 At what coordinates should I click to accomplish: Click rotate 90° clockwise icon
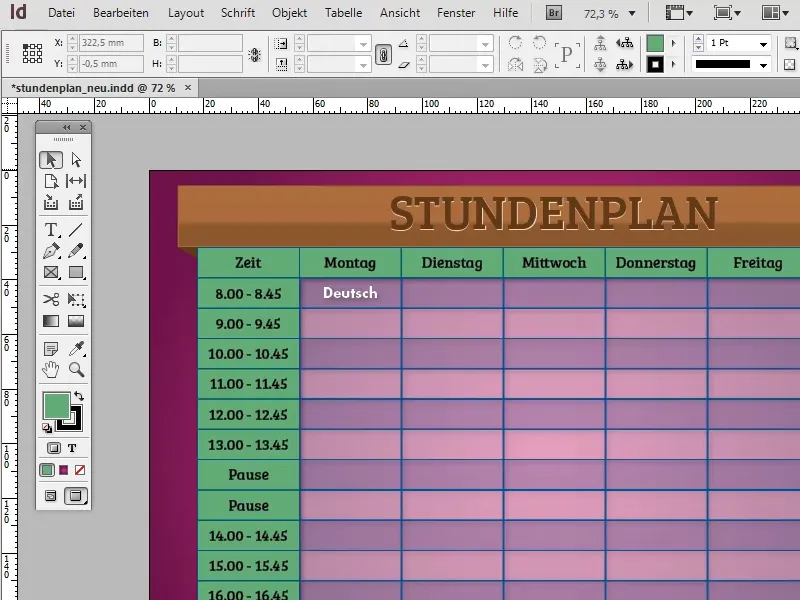[515, 43]
